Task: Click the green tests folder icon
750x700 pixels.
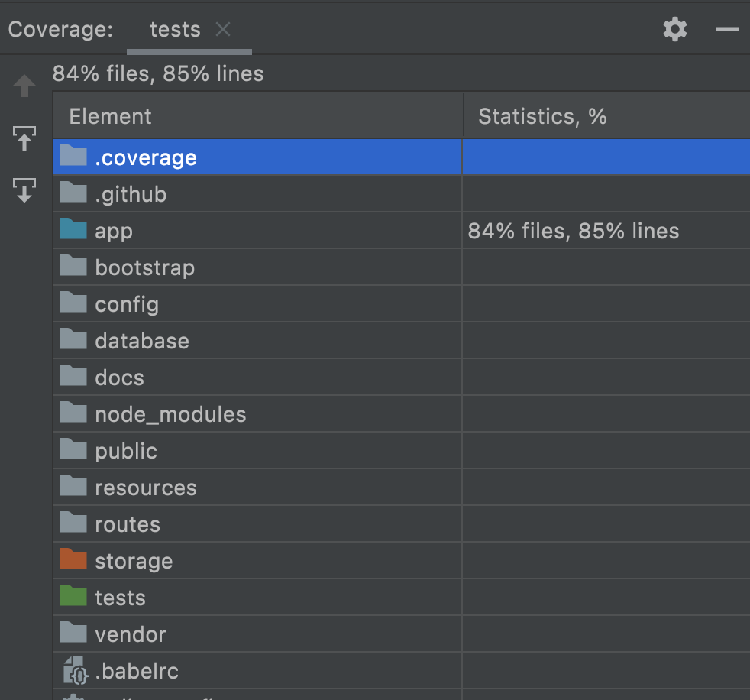Action: point(73,597)
